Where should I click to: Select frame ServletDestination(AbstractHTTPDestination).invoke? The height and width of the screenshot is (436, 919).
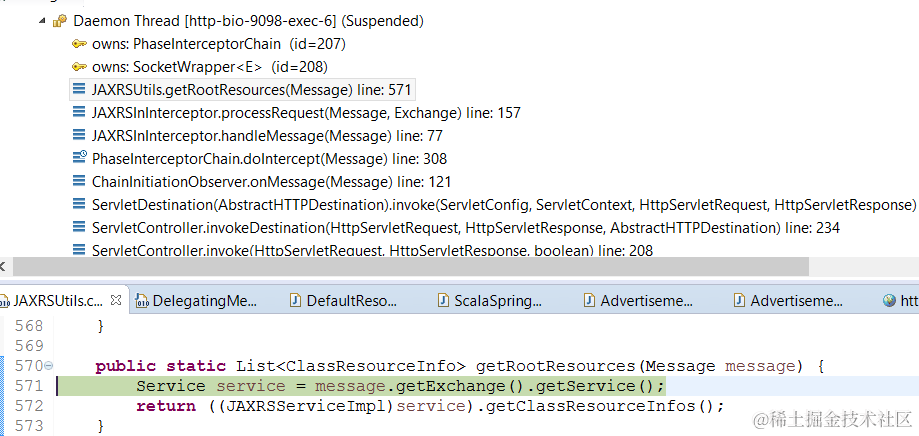pyautogui.click(x=505, y=205)
